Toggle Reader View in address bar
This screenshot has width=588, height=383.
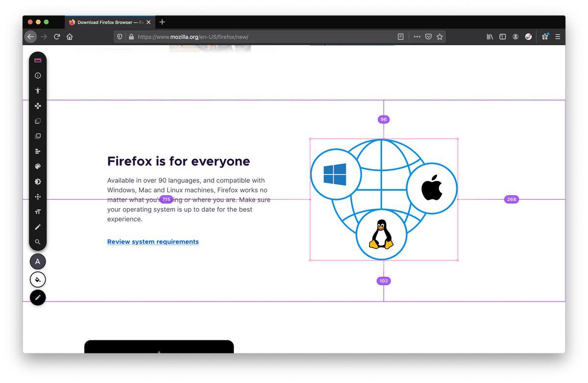pos(400,37)
